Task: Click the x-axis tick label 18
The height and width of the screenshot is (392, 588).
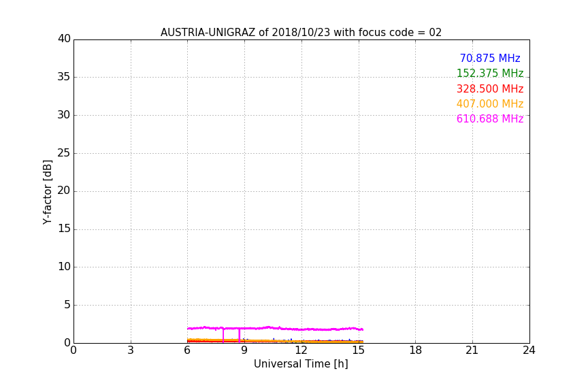Action: 415,350
